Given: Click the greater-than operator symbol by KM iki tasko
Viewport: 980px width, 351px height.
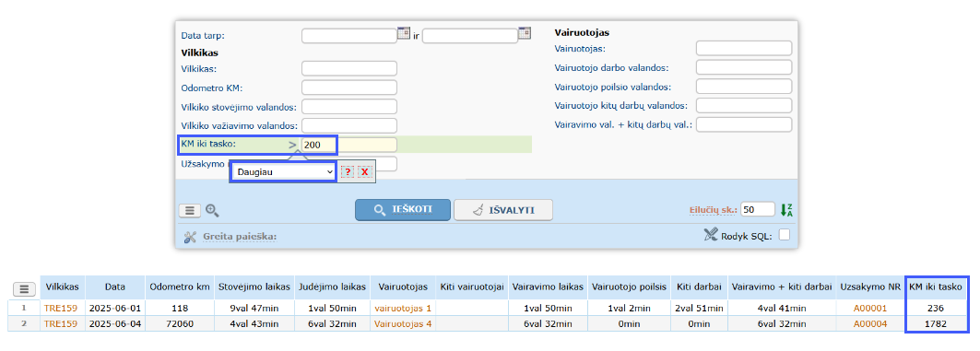Looking at the screenshot, I should coord(292,145).
